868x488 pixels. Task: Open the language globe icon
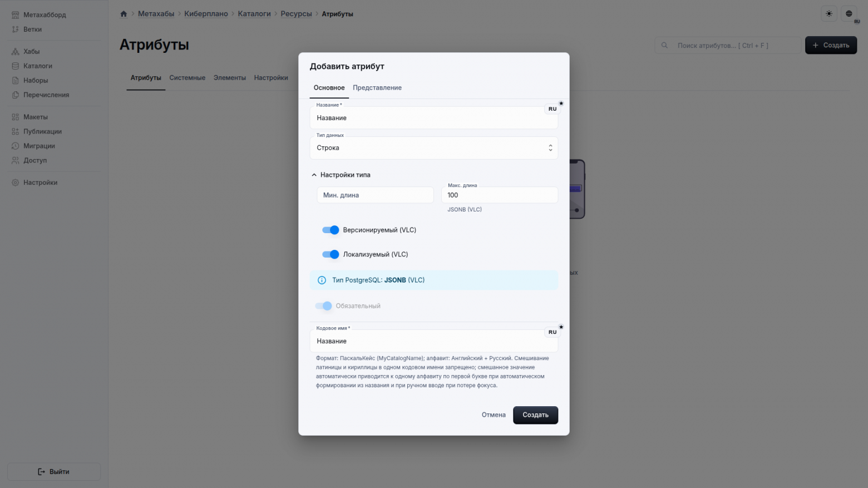tap(849, 14)
